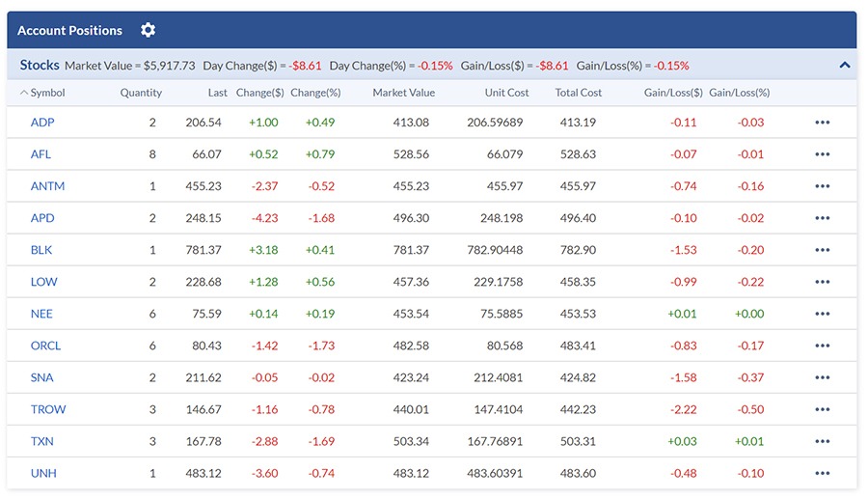Open more options for TXN row
This screenshot has height=498, width=868.
(822, 441)
